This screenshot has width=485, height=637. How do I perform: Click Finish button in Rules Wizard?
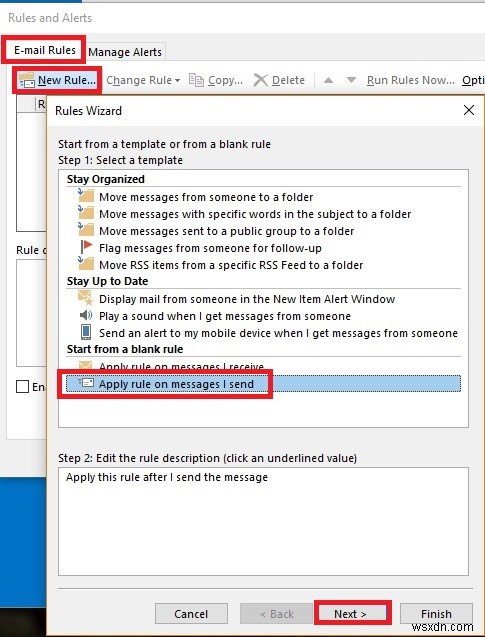(436, 613)
